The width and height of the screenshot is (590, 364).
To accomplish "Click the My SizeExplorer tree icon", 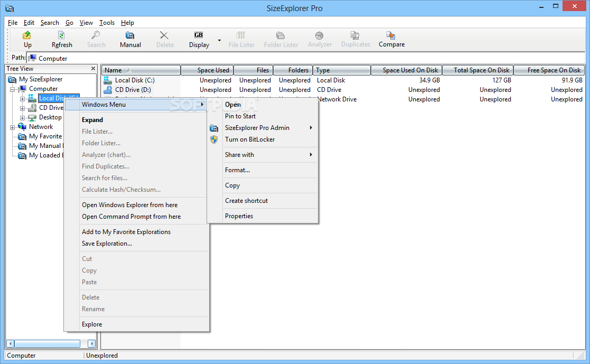I will (13, 79).
